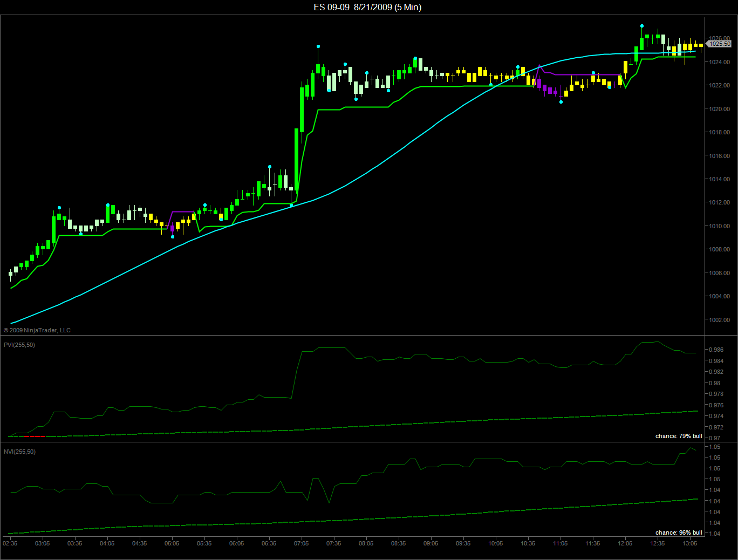Viewport: 738px width, 560px height.
Task: Click the "chance: 79% bull" text
Action: 679,436
